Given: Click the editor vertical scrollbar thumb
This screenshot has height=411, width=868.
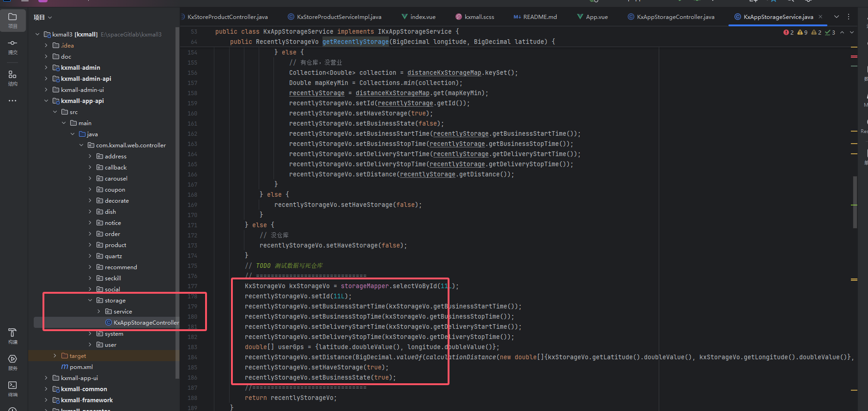Looking at the screenshot, I should tap(855, 202).
